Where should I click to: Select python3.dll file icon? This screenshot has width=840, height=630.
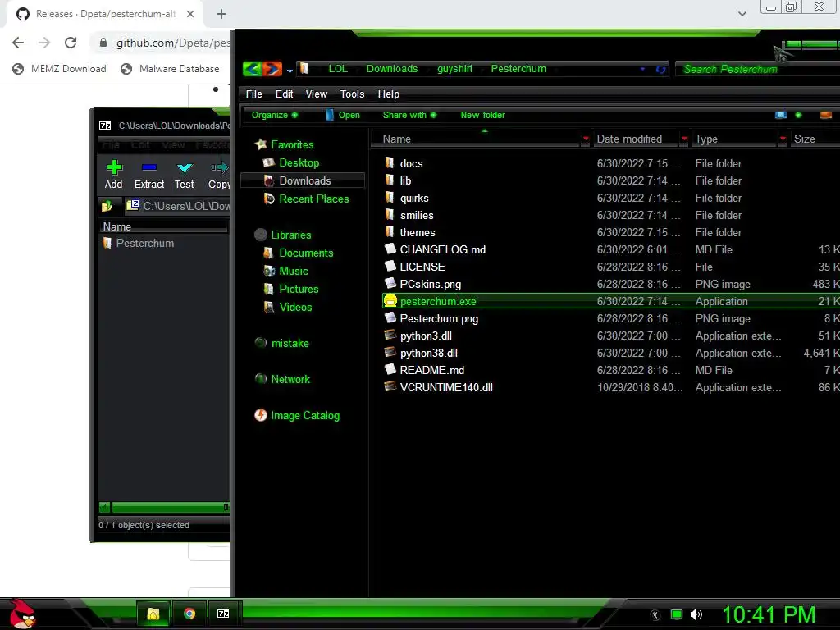pyautogui.click(x=390, y=336)
